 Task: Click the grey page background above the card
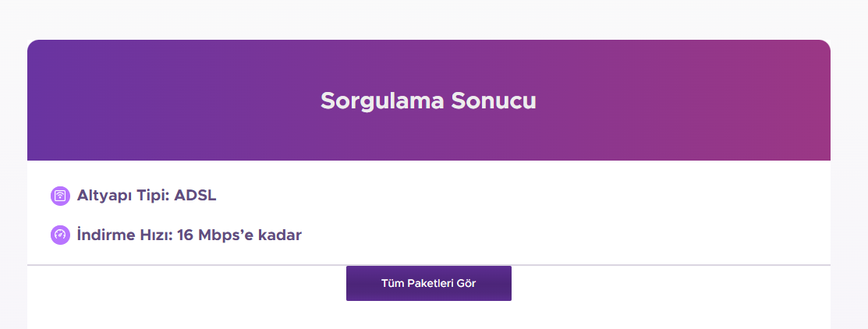coord(428,19)
